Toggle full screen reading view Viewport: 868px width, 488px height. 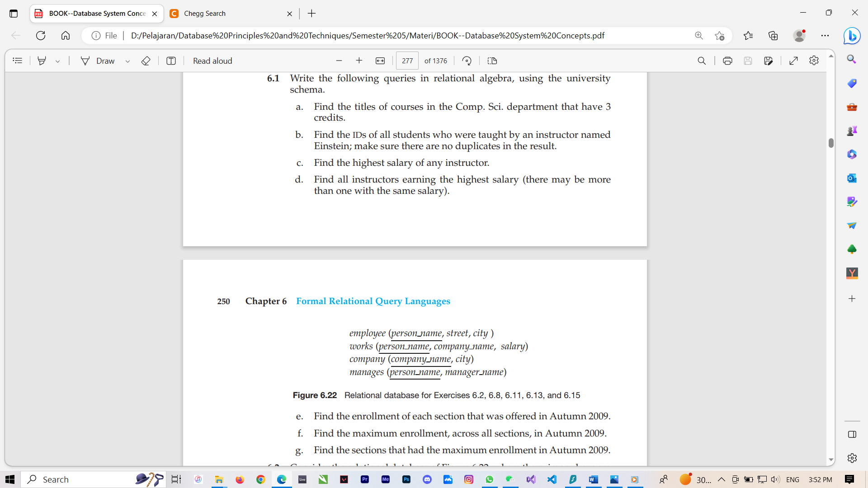click(794, 60)
